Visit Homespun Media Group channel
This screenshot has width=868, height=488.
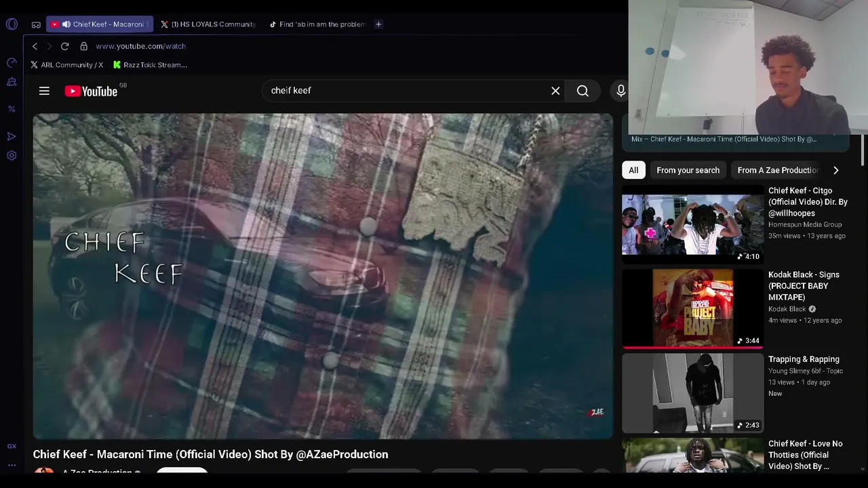click(x=805, y=224)
